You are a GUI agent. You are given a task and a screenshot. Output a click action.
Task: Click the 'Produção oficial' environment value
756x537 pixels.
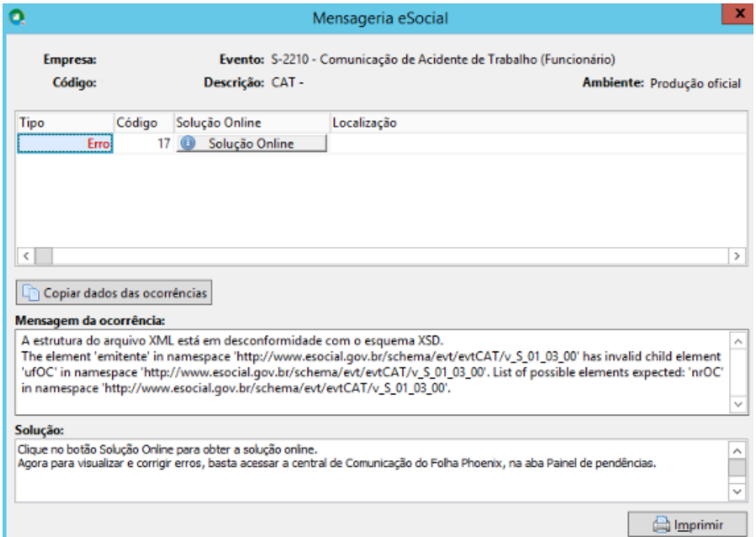pyautogui.click(x=695, y=83)
